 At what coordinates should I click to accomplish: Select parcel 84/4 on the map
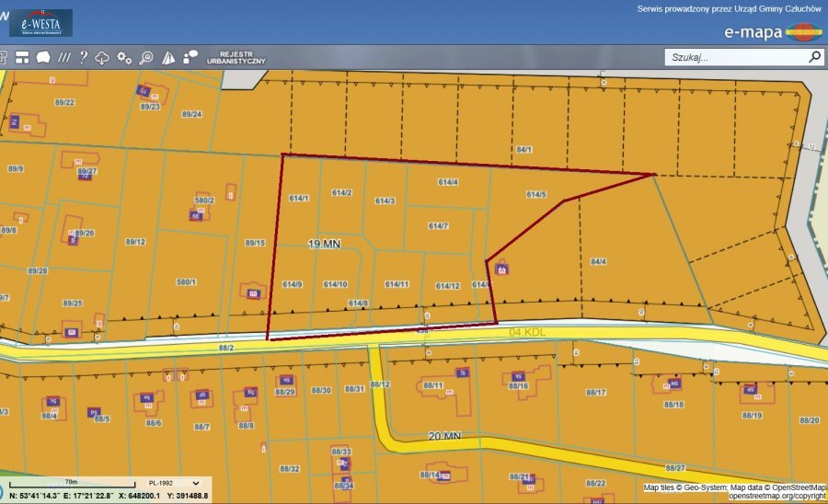click(x=598, y=261)
